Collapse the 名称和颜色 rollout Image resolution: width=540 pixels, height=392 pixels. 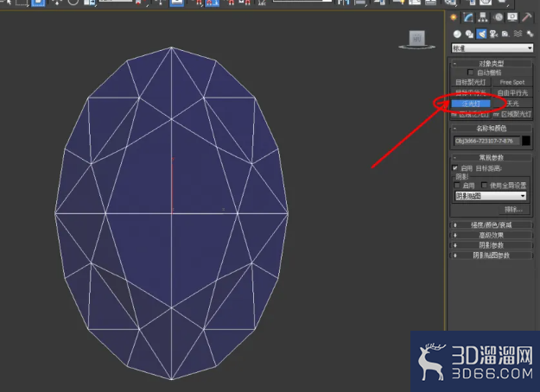tap(492, 129)
